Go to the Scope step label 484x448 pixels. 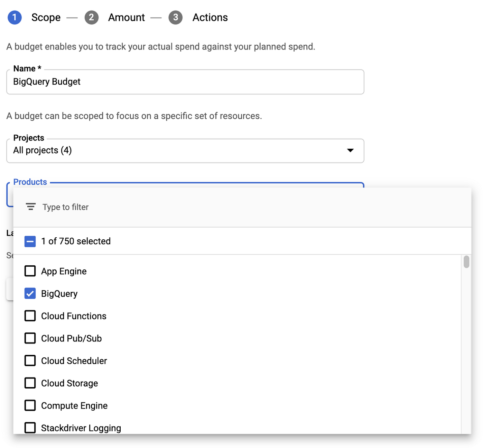[x=46, y=18]
